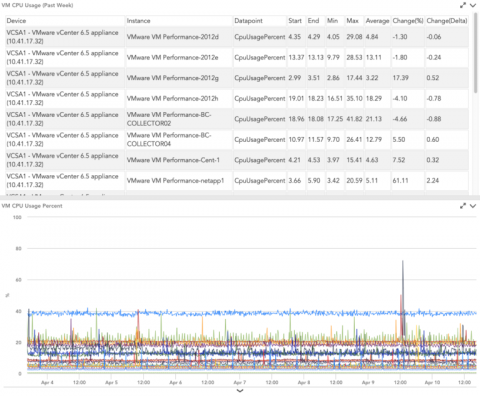Select the VMware VM Performance-2012e instance
The height and width of the screenshot is (396, 480).
click(x=172, y=57)
